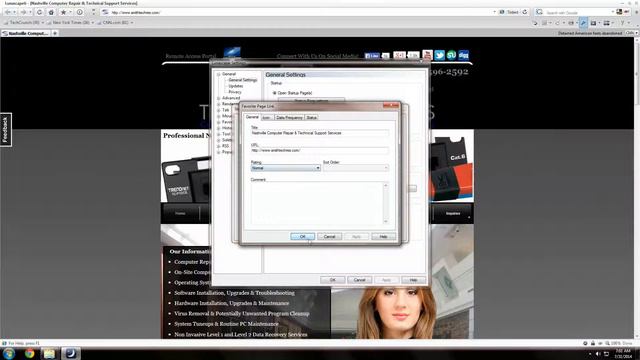Select the General tab in Favorite dialog
Screen dimensions: 640x360
point(252,117)
